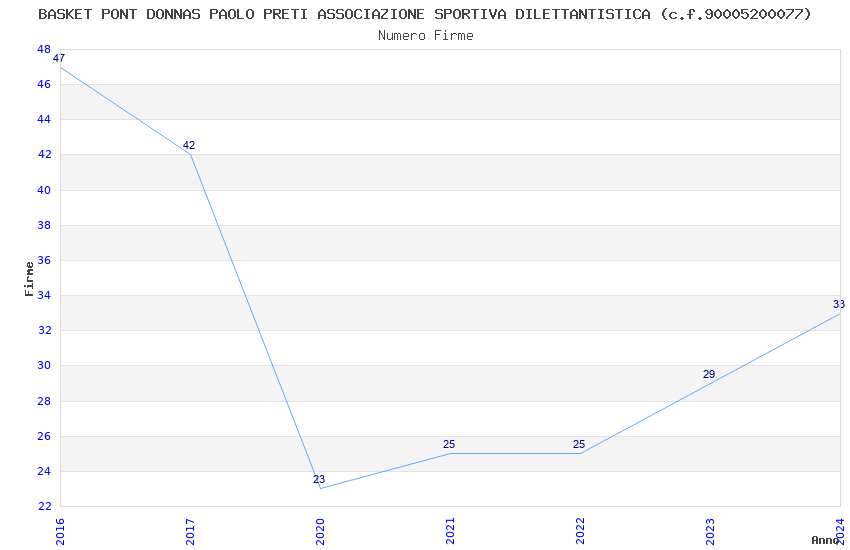
Task: Select the x-axis year 2021
Action: pos(450,532)
